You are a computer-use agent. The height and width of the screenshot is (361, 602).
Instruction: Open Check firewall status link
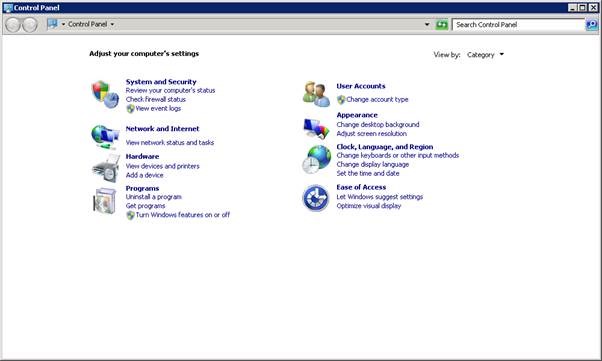coord(155,99)
